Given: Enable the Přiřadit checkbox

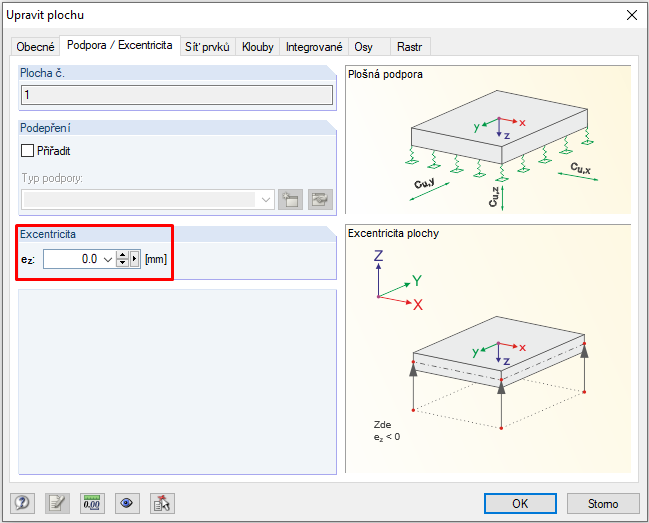Looking at the screenshot, I should [x=27, y=151].
